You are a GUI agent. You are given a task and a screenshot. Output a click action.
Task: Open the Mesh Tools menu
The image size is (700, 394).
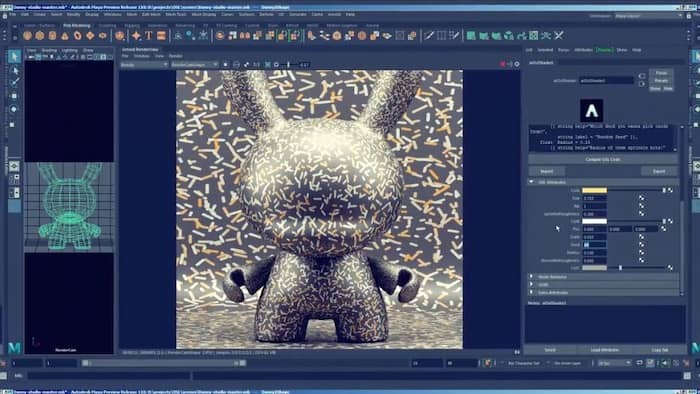pyautogui.click(x=175, y=14)
